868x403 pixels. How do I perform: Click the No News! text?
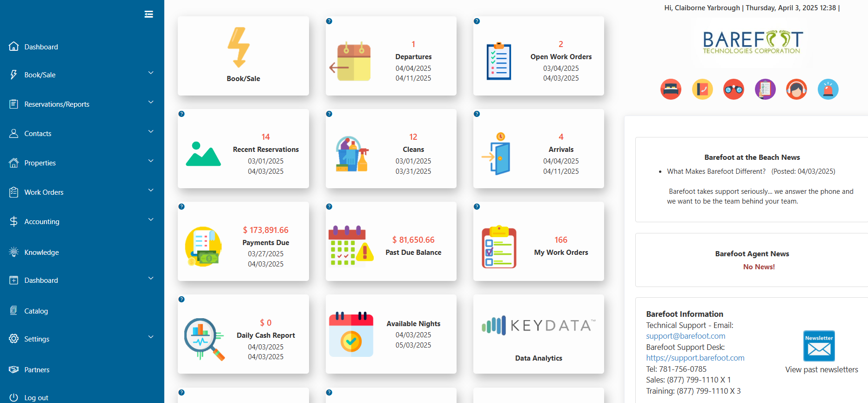[759, 267]
